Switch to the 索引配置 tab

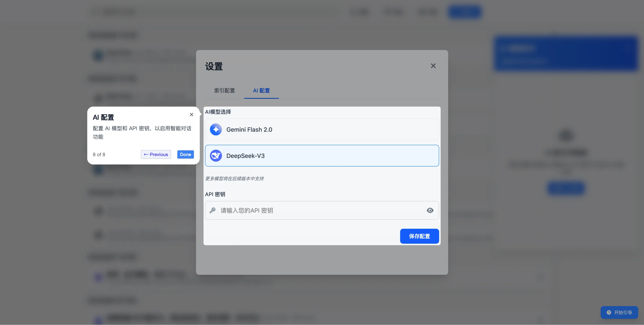[224, 91]
